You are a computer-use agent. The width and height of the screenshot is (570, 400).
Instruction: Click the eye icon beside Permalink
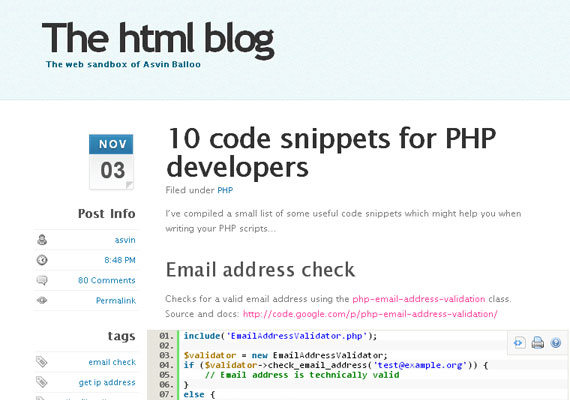tap(42, 300)
